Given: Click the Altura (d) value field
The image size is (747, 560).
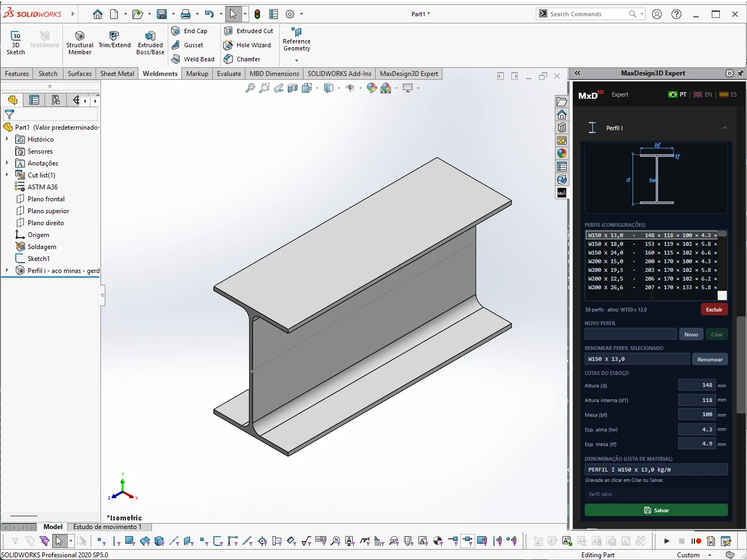Looking at the screenshot, I should (697, 385).
